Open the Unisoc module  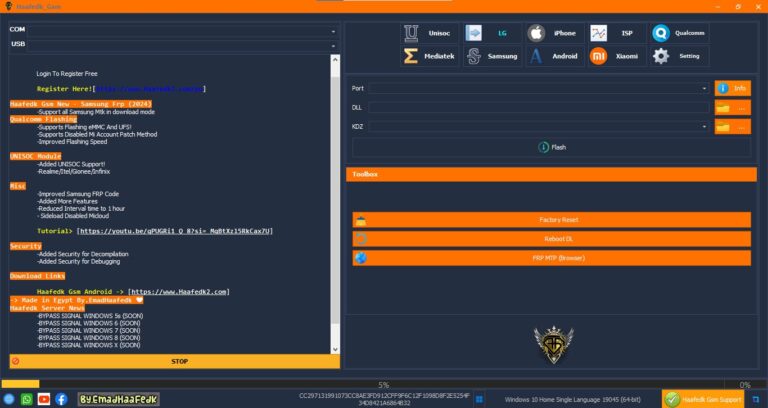tap(430, 33)
